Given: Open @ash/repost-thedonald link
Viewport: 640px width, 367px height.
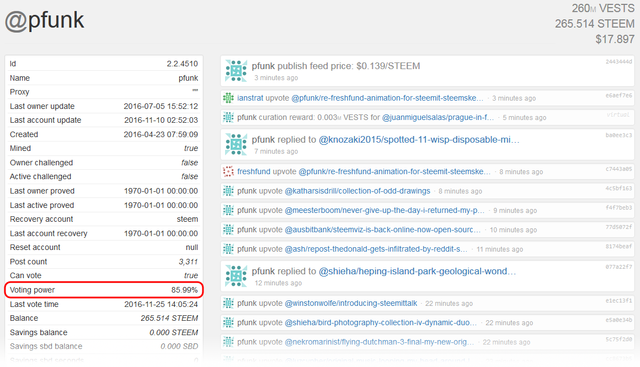Looking at the screenshot, I should click(x=376, y=249).
